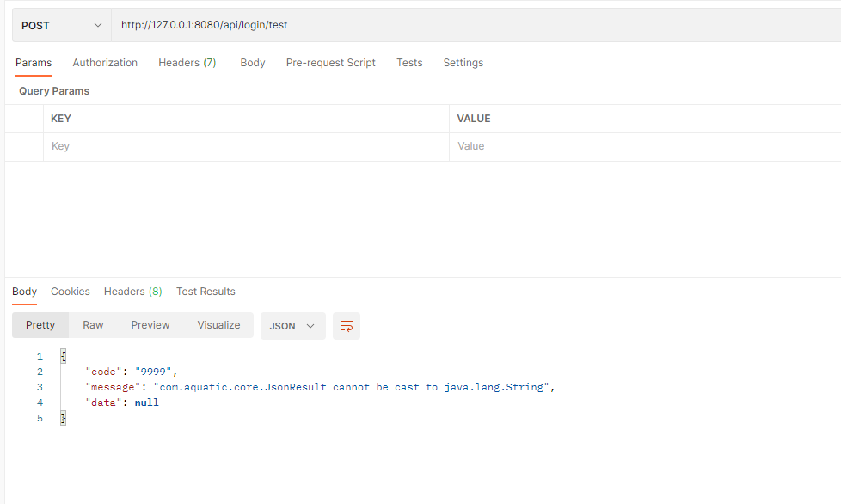The image size is (841, 504).
Task: Click the "code" key in response
Action: [x=103, y=372]
